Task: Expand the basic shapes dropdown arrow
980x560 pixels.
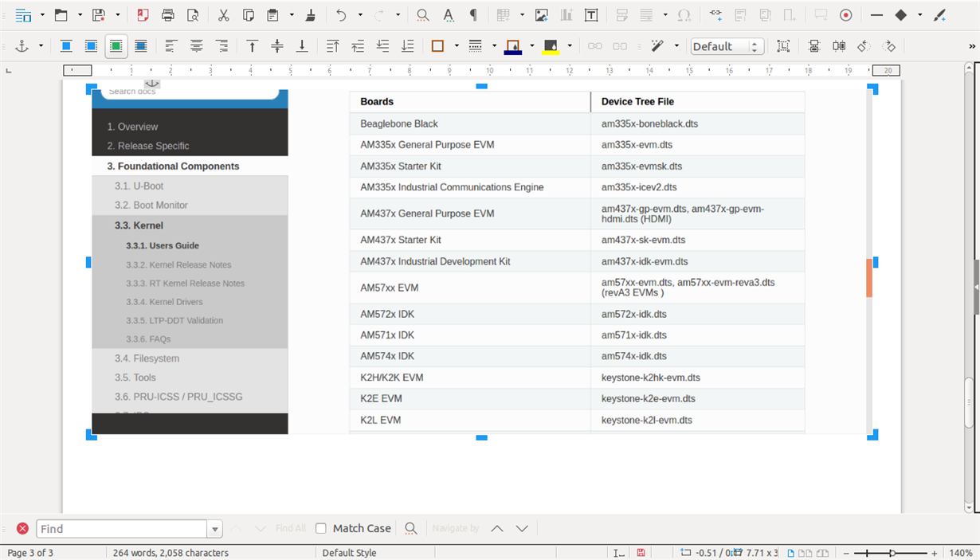Action: (x=920, y=15)
